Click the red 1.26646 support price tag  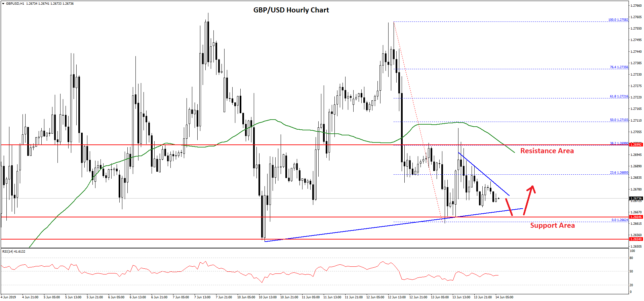(636, 217)
